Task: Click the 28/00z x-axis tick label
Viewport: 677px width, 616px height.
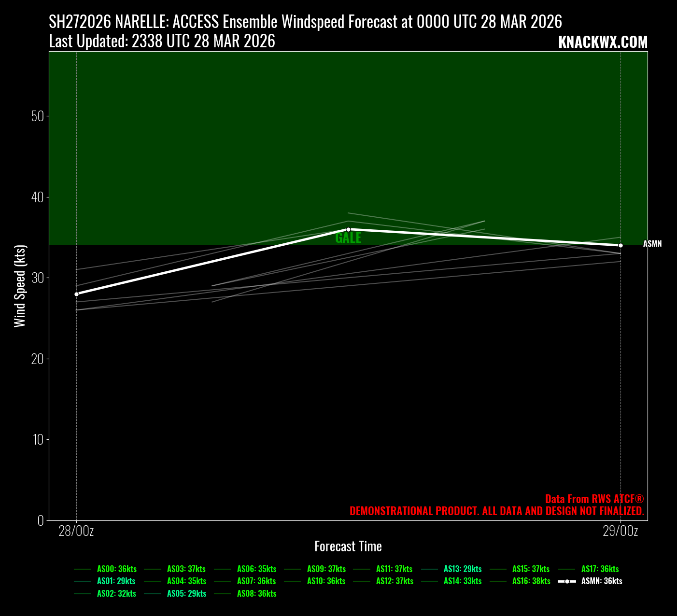Action: 76,532
